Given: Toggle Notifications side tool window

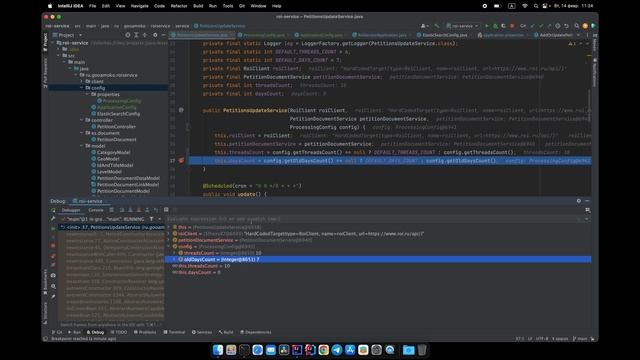Looking at the screenshot, I should [595, 73].
